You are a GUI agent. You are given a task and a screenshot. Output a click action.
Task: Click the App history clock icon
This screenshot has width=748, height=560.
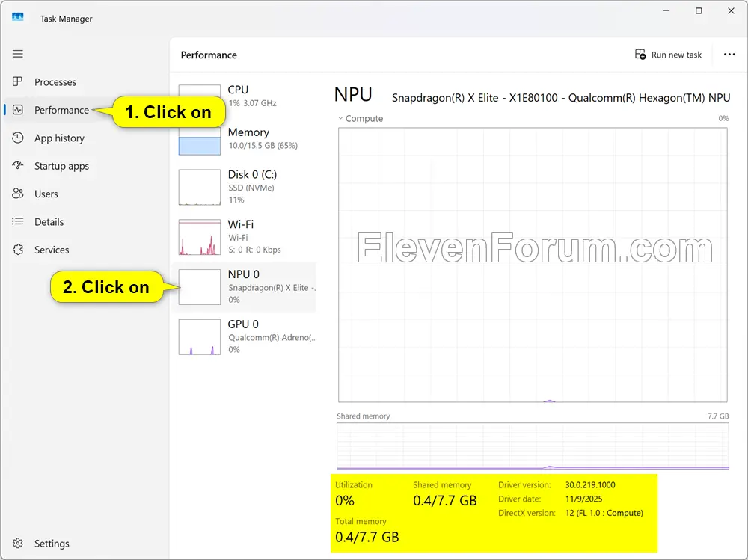click(x=18, y=138)
